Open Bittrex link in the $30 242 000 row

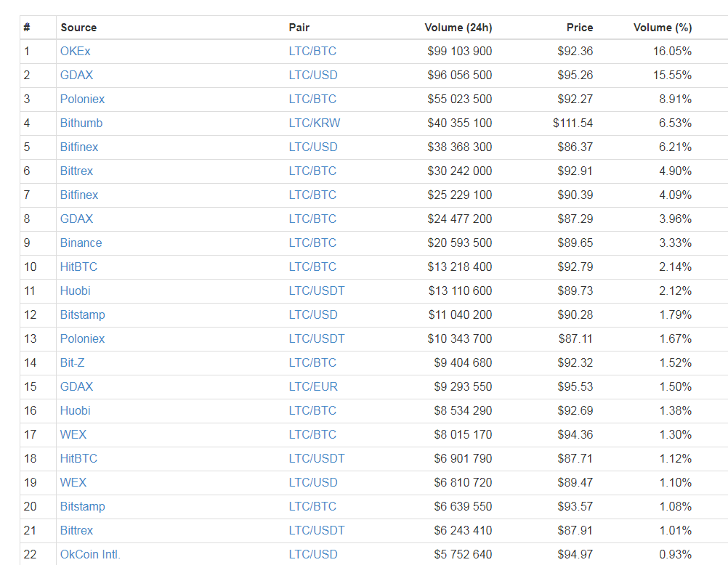(76, 171)
